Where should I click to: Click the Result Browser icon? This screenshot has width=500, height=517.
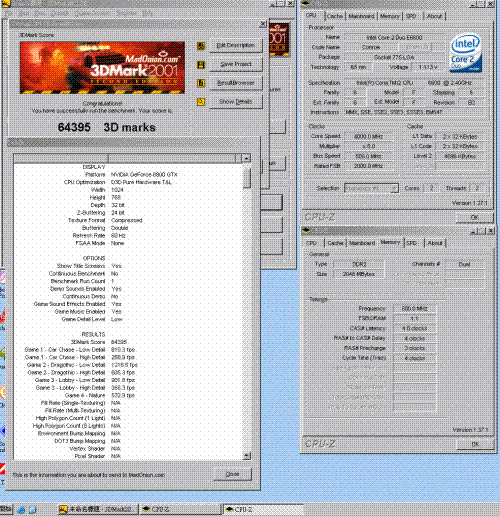pos(201,83)
